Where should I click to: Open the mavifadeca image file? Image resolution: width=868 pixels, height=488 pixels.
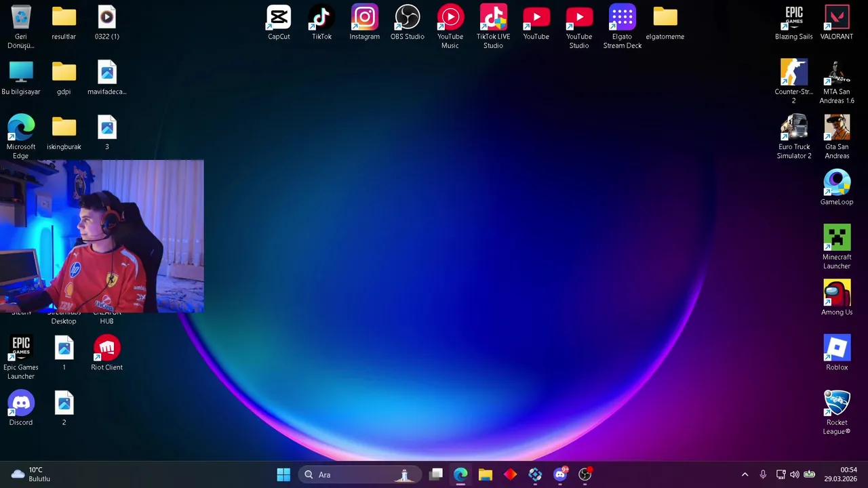pos(106,78)
